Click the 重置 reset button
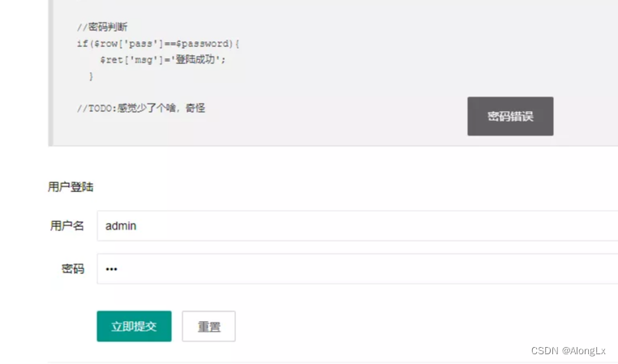Viewport: 618px width, 364px height. tap(208, 326)
